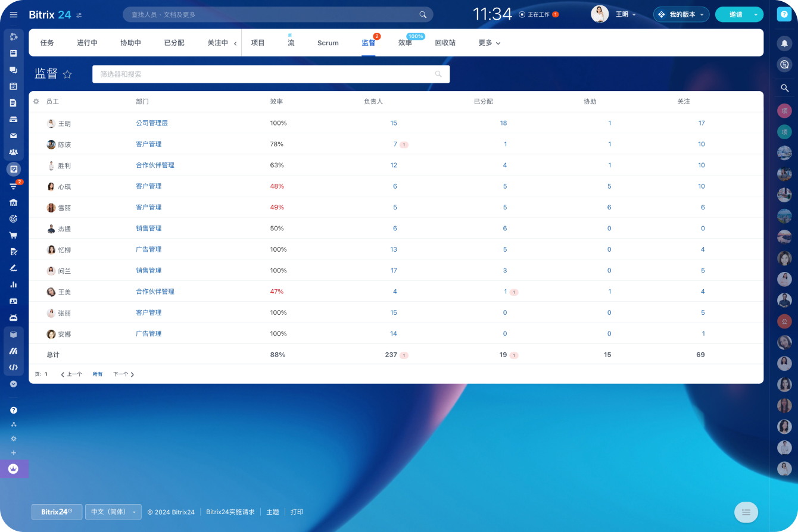This screenshot has width=798, height=532.
Task: Click the 公司管理层 department link
Action: click(152, 123)
